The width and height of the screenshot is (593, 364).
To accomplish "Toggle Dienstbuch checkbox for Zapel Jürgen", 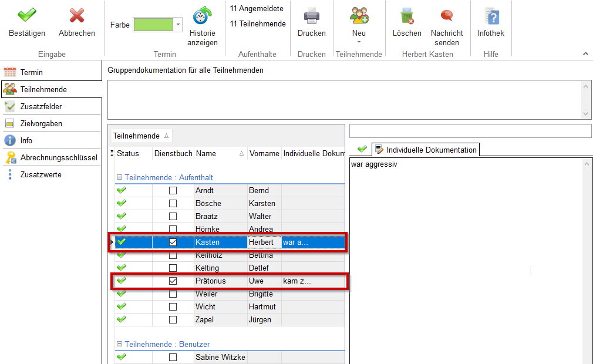I will tap(173, 320).
